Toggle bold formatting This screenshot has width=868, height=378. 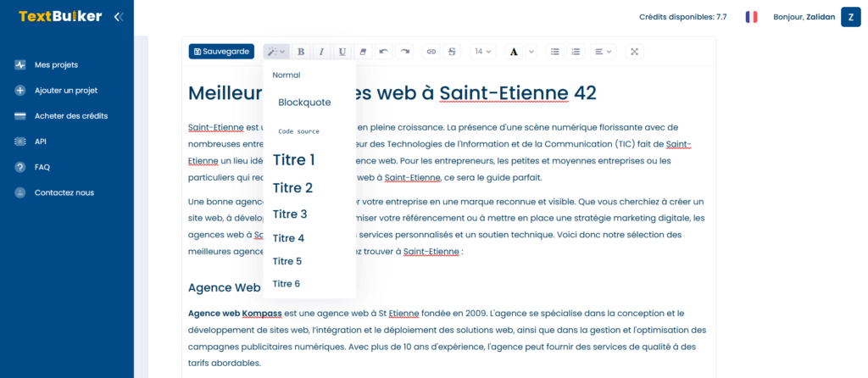point(300,52)
